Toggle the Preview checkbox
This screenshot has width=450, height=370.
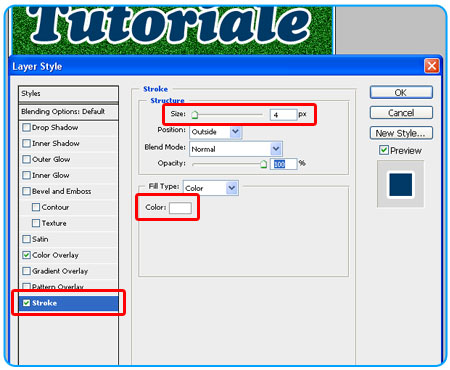384,150
